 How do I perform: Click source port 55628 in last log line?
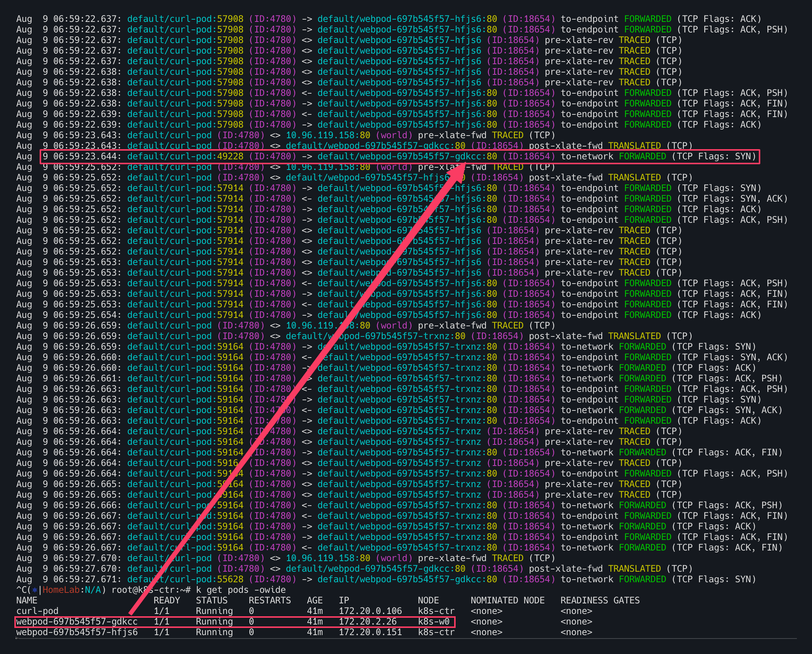pyautogui.click(x=230, y=579)
